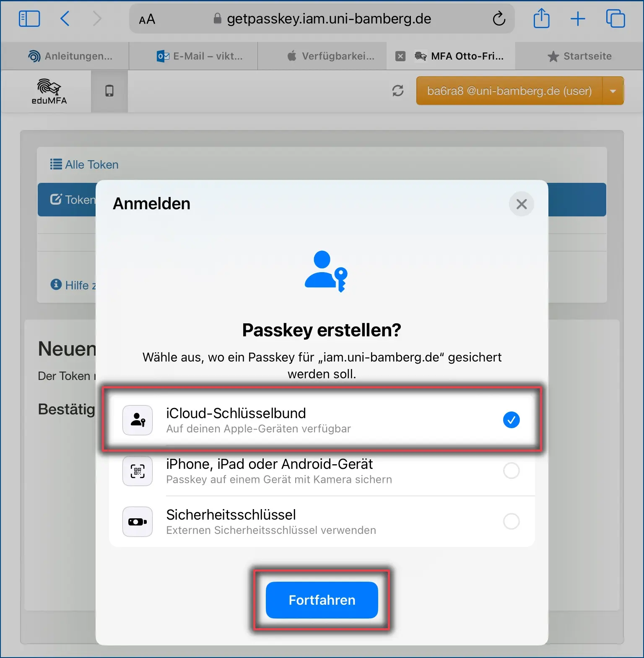Image resolution: width=644 pixels, height=658 pixels.
Task: Click the Fortfahren button
Action: click(322, 600)
